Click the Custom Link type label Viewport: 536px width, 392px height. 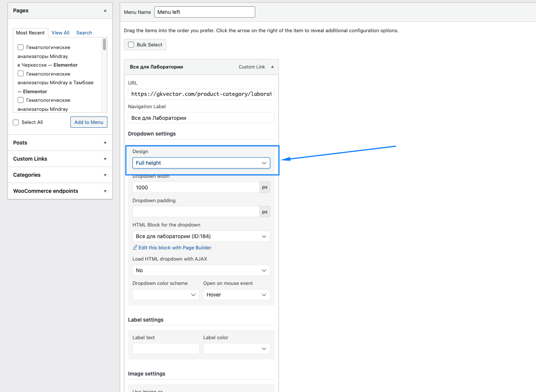[252, 67]
